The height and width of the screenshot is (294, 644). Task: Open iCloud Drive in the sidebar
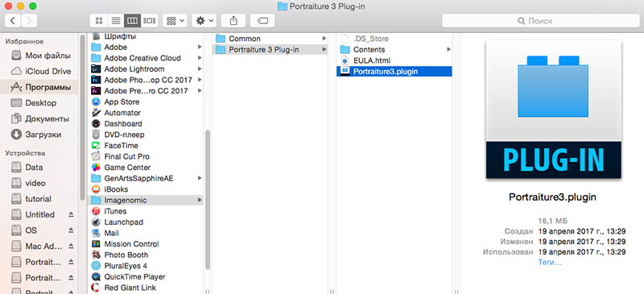point(41,71)
